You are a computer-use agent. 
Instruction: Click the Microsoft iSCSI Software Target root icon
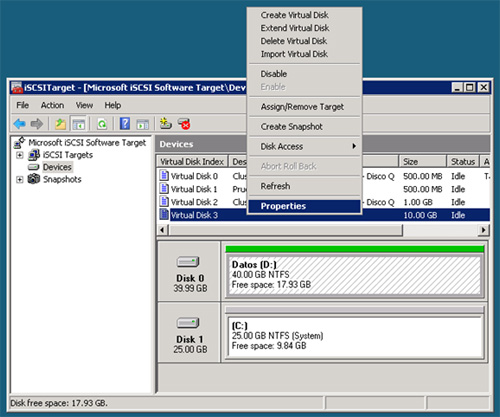(19, 143)
